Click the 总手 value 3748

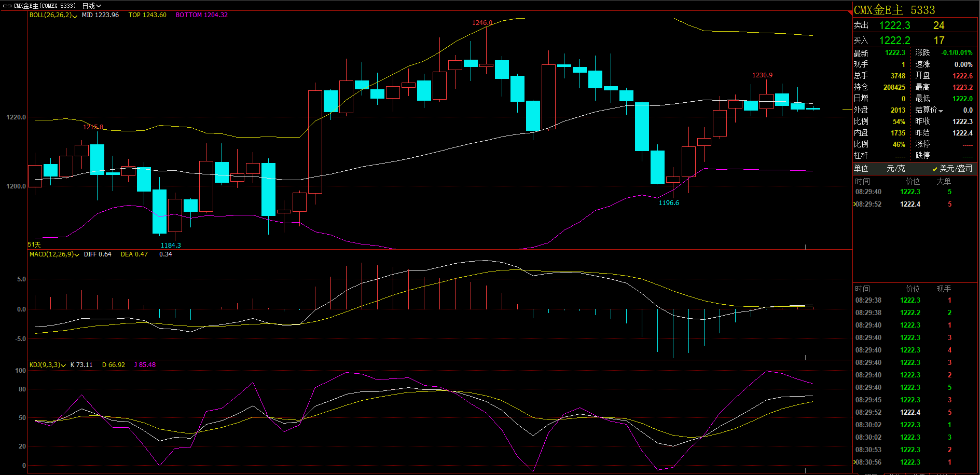[898, 76]
